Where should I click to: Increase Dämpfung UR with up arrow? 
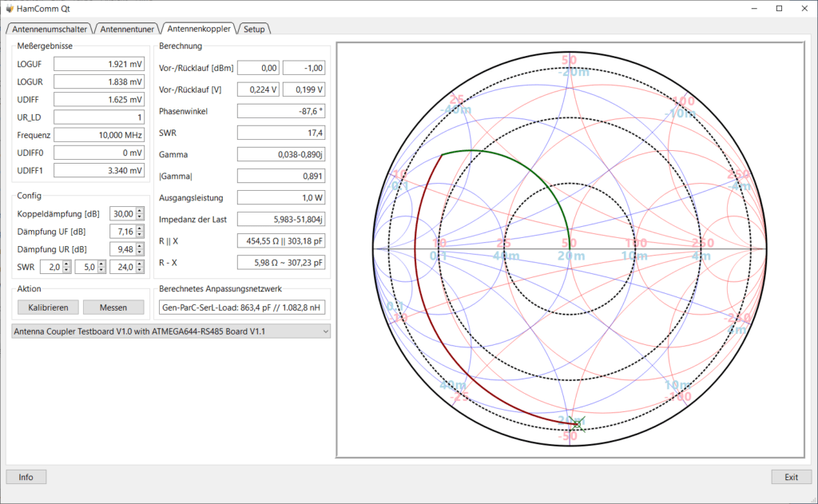point(140,246)
